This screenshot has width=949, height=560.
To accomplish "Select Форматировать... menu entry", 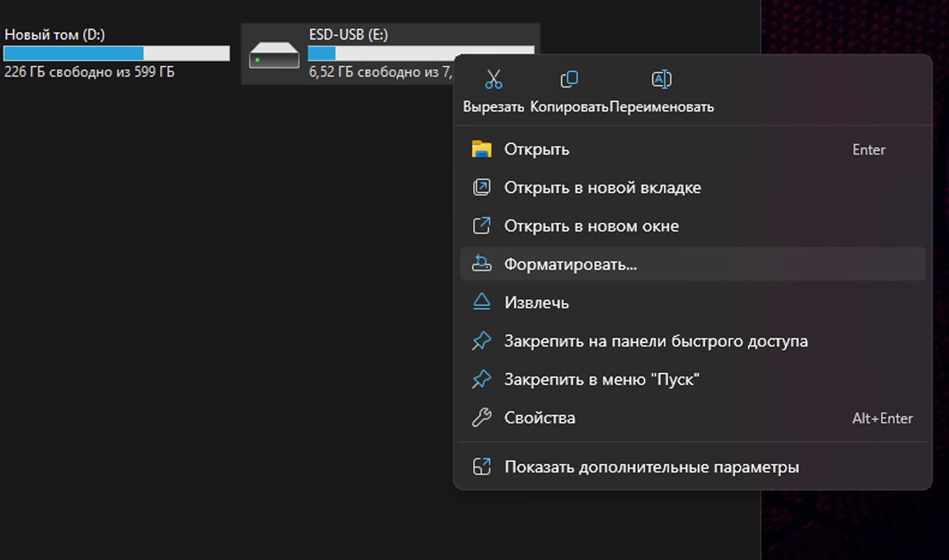I will [693, 264].
